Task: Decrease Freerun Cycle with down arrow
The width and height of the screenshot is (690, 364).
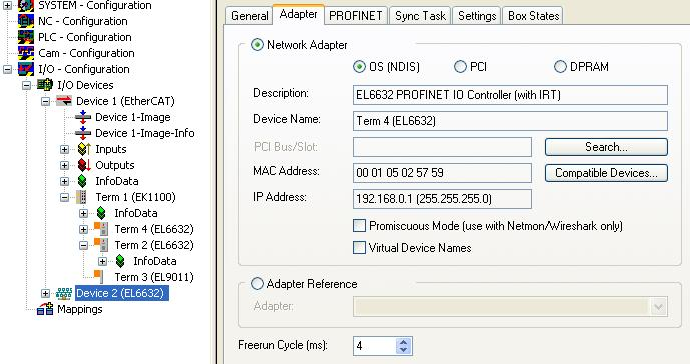Action: click(404, 350)
